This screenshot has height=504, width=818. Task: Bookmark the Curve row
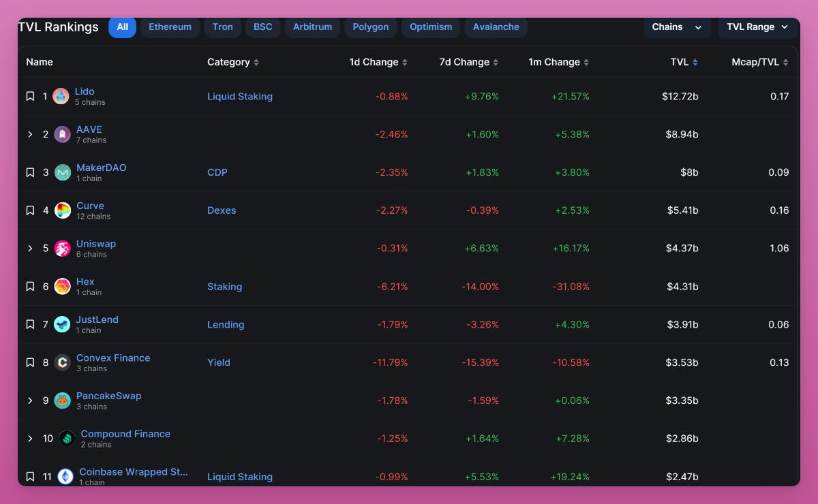pos(30,210)
